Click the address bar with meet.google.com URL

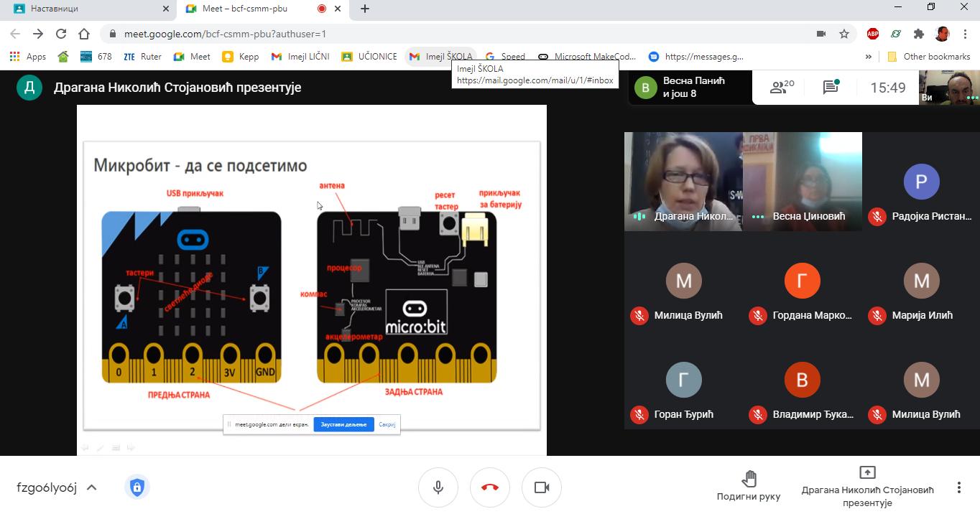[460, 34]
